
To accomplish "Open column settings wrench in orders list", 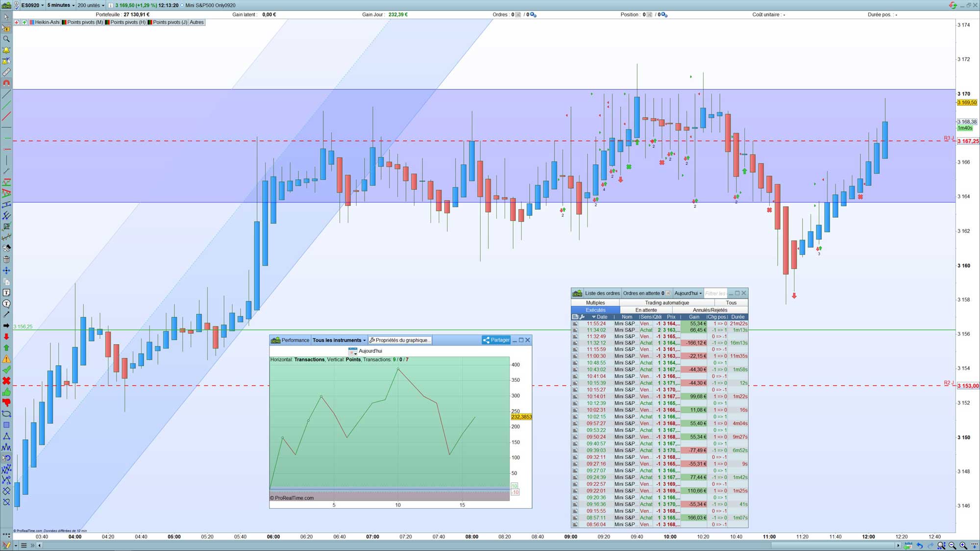I will pyautogui.click(x=582, y=317).
